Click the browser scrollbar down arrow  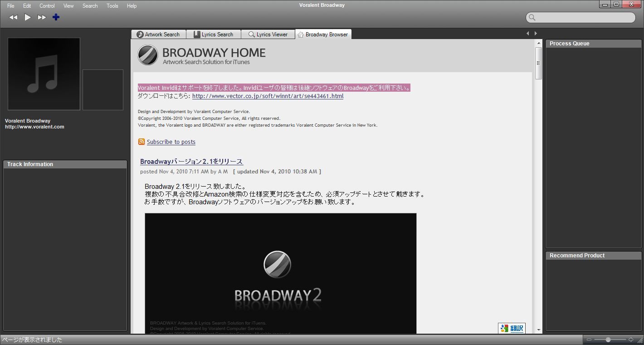539,330
